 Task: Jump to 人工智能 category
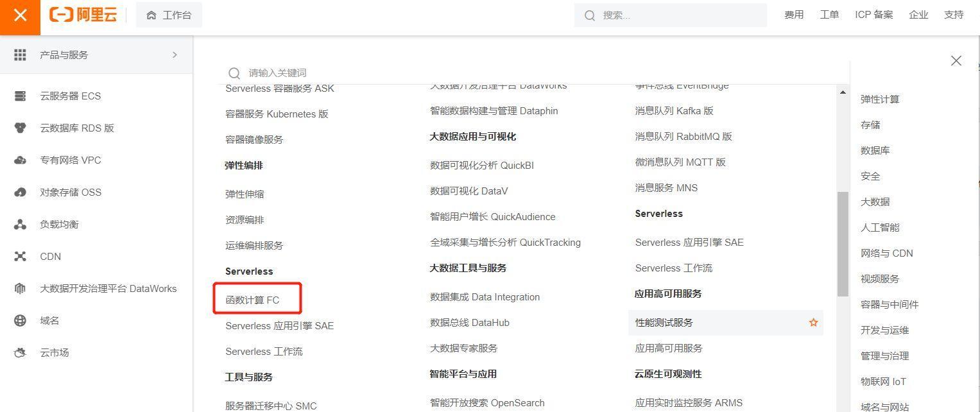click(x=880, y=228)
